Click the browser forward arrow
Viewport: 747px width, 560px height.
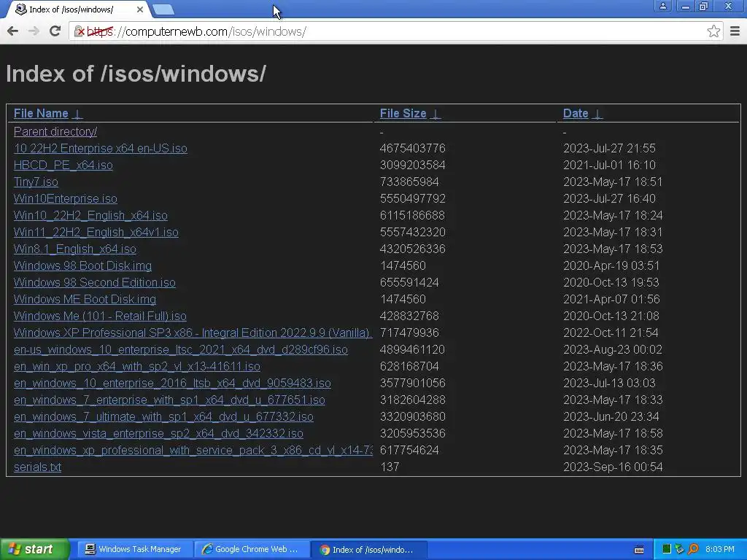34,31
